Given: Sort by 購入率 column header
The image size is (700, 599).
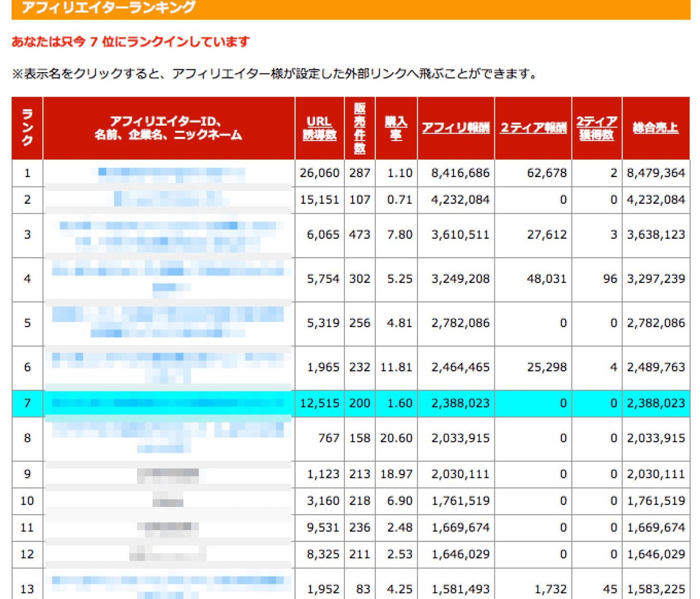Looking at the screenshot, I should pos(396,128).
